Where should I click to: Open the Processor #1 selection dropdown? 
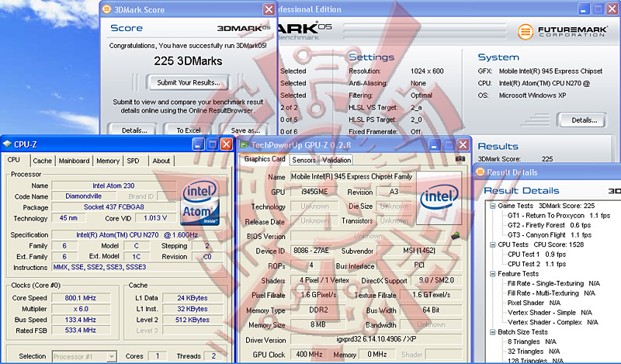(112, 356)
